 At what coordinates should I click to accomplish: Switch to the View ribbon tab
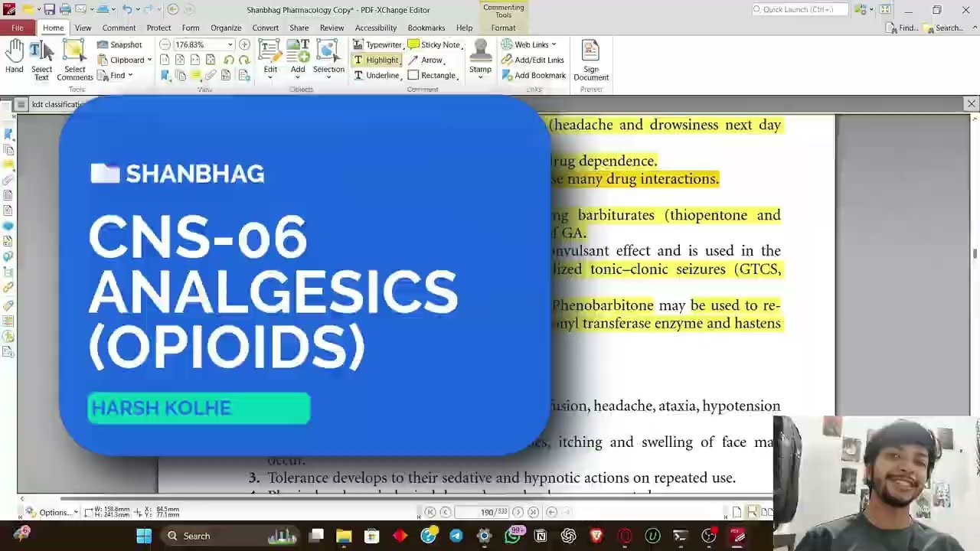tap(83, 28)
